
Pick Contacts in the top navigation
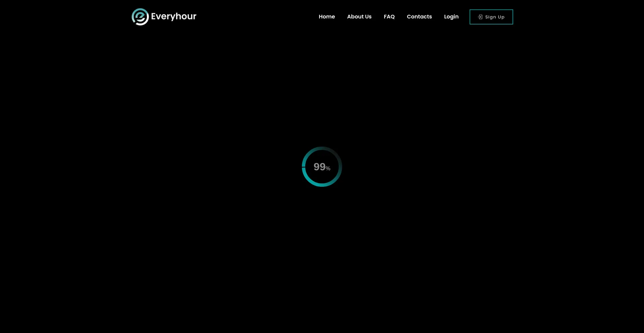pyautogui.click(x=419, y=17)
